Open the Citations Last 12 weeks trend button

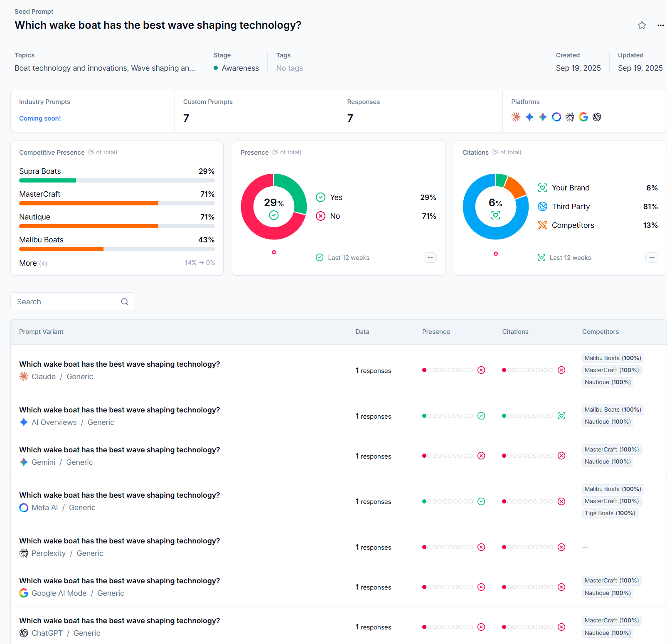652,257
